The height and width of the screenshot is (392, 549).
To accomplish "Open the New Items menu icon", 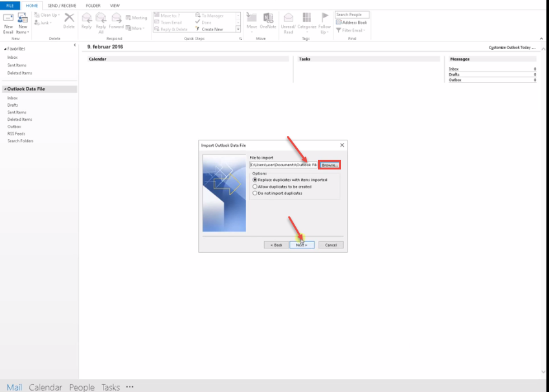I will (x=23, y=17).
